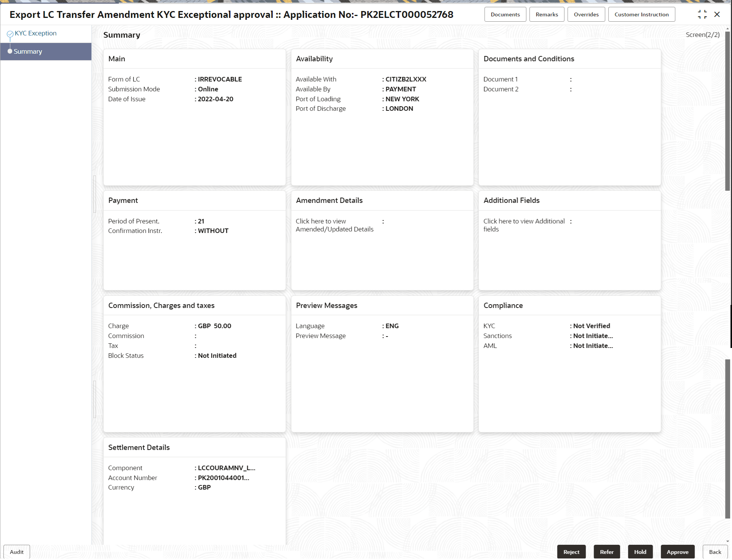
Task: View Overrides for this application
Action: 586,14
